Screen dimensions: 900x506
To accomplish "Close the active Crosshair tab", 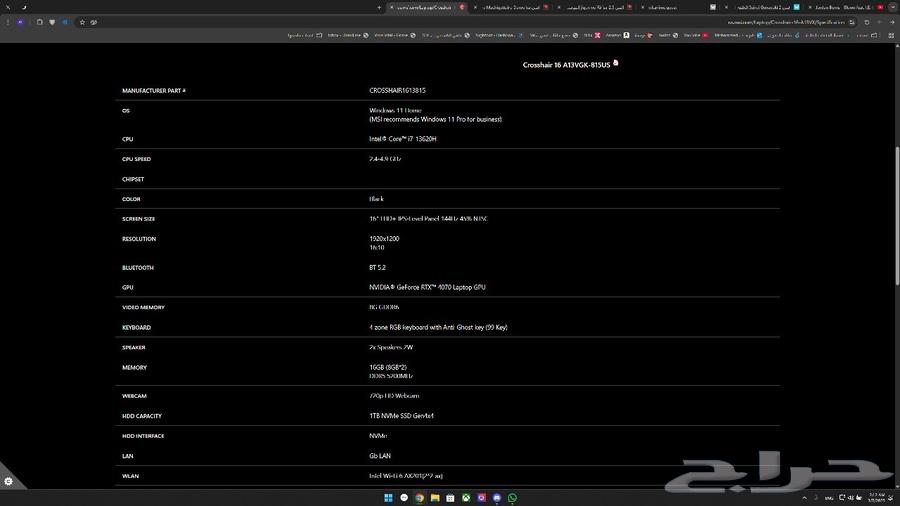I will point(391,7).
